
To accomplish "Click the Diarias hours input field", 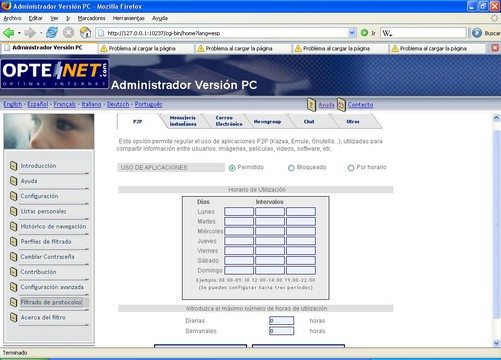I will pos(282,321).
